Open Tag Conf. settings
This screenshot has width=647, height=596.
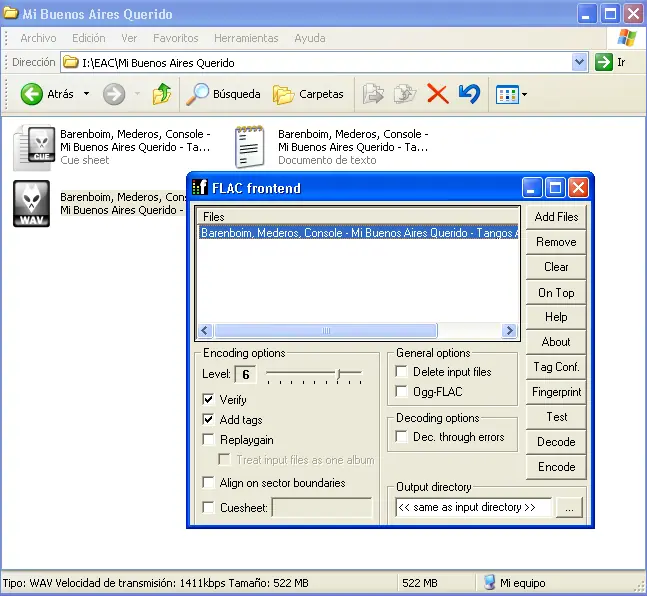click(556, 367)
